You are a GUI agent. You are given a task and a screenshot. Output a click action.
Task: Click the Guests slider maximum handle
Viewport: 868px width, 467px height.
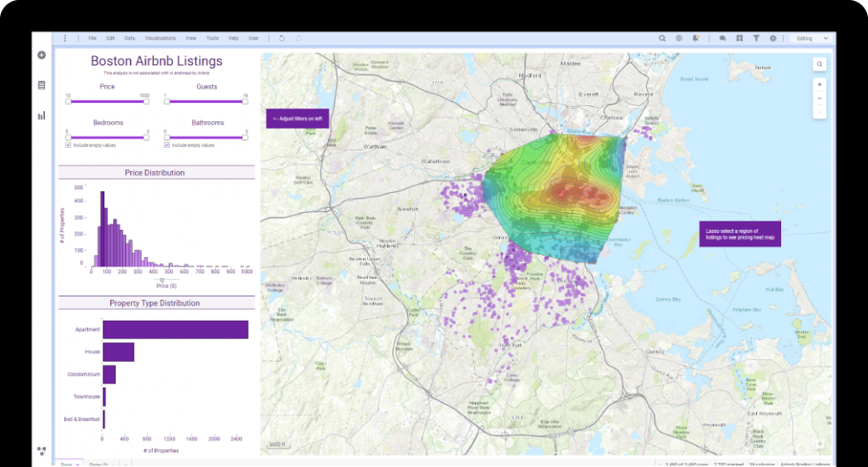[245, 101]
